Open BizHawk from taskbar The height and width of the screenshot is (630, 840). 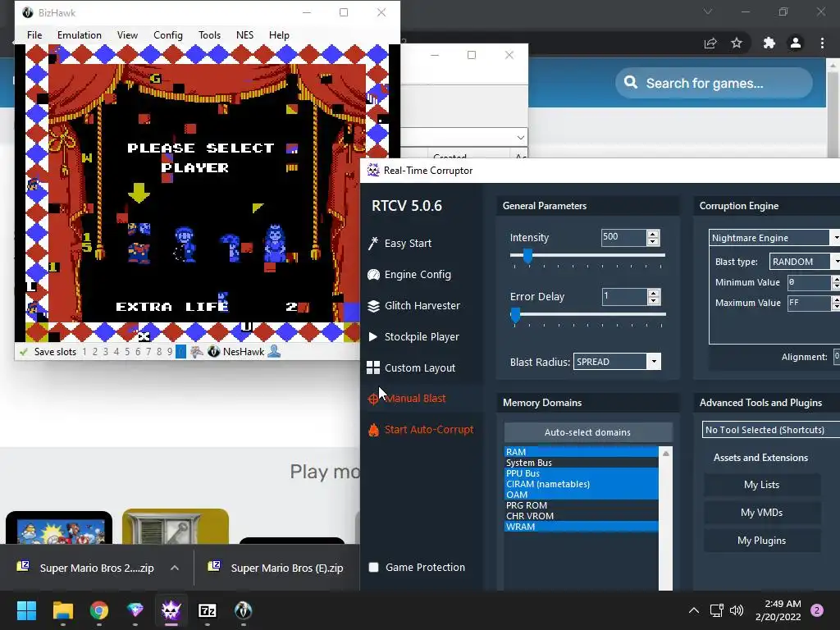243,610
